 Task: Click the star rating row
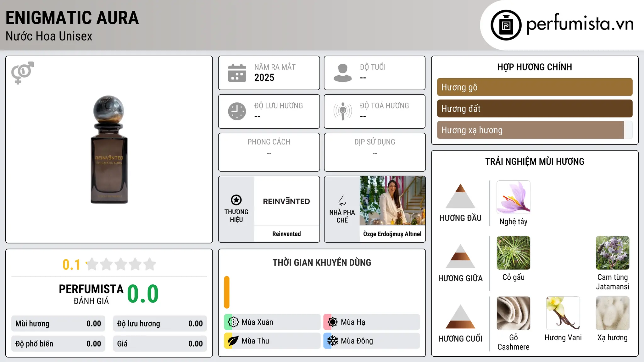[x=121, y=264]
